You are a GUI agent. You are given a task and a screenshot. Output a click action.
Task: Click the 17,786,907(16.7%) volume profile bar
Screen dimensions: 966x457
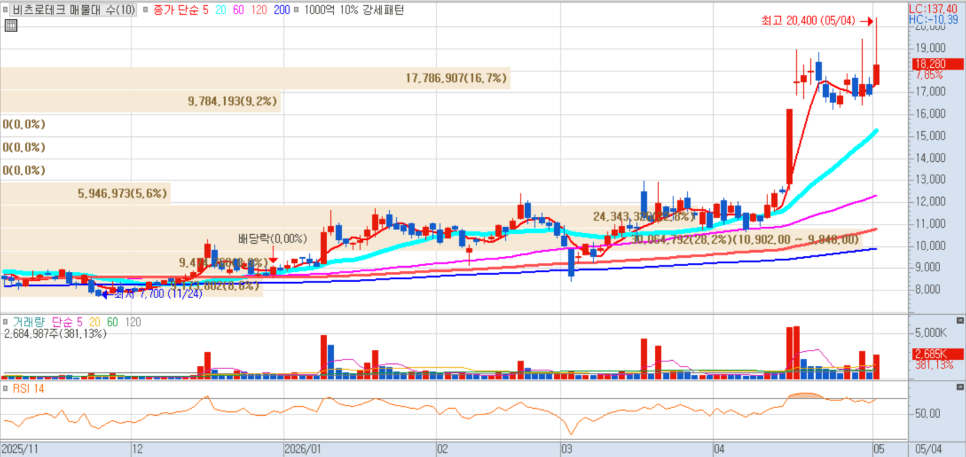[255, 78]
